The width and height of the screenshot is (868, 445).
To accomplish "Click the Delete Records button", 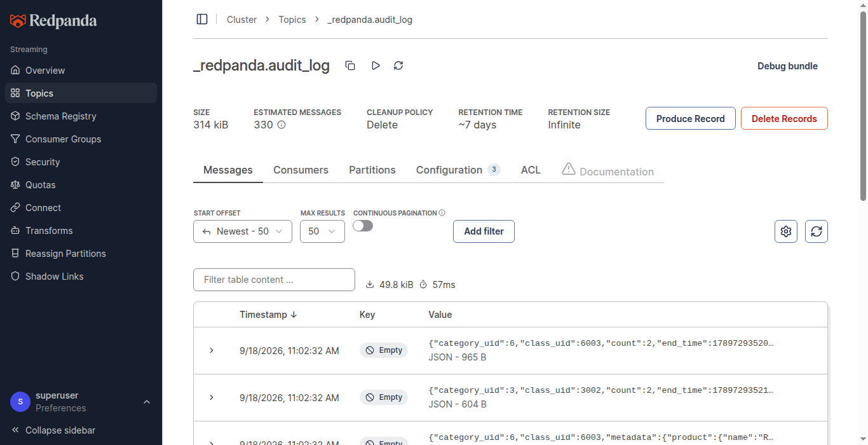I will [x=784, y=118].
